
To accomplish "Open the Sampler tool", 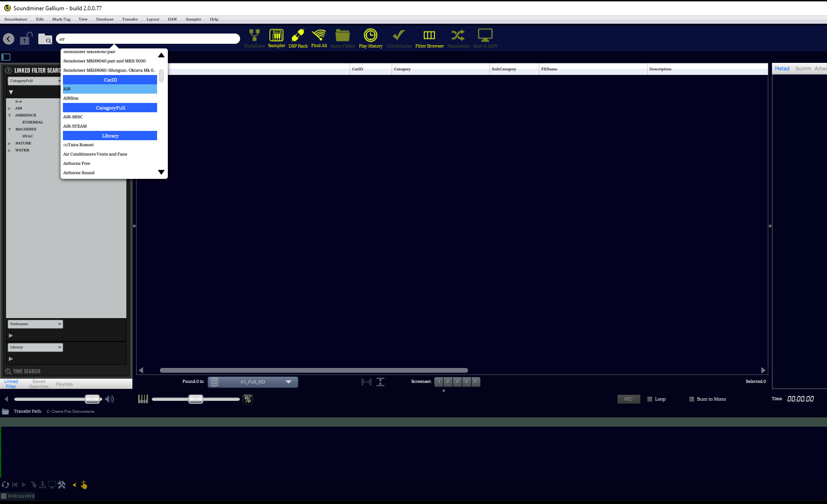I will tap(276, 36).
